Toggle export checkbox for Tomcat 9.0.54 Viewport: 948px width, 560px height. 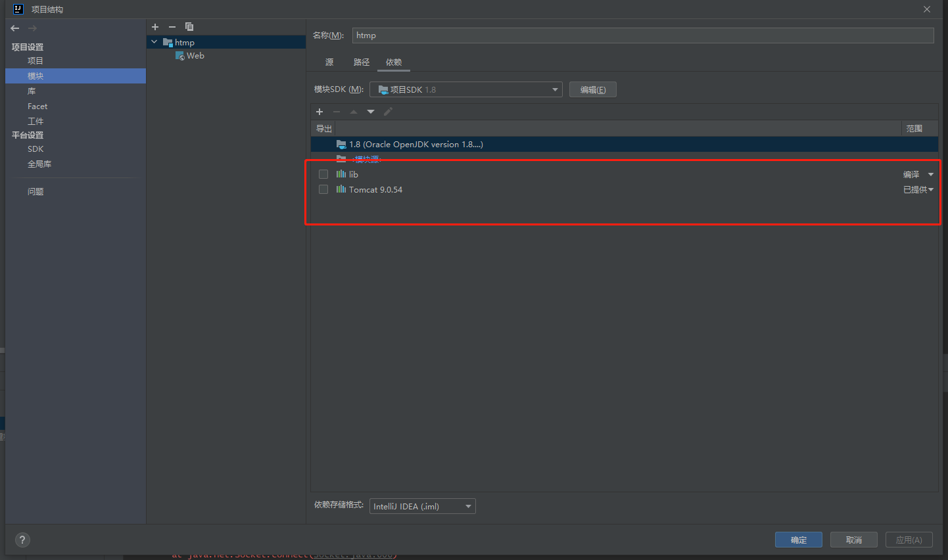click(x=323, y=189)
